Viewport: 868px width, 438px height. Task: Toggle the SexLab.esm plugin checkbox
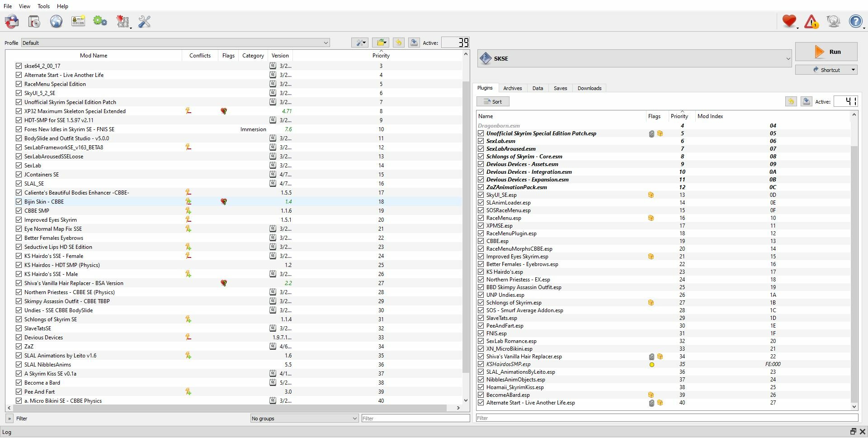click(x=481, y=141)
